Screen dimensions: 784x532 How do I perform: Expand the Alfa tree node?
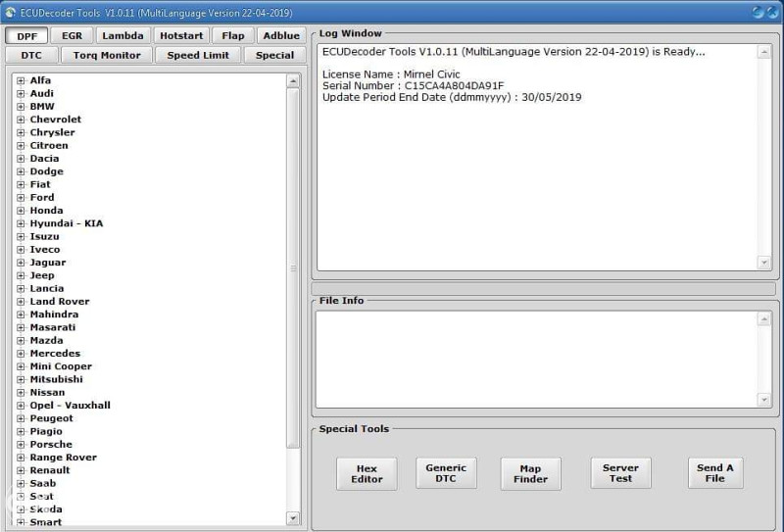(x=21, y=80)
